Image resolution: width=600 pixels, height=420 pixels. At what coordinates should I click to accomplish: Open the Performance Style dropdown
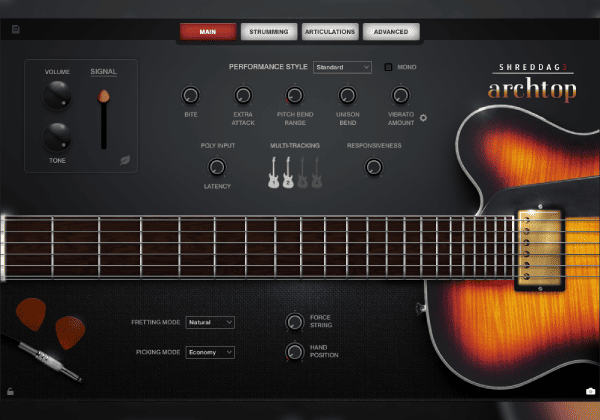coord(342,67)
